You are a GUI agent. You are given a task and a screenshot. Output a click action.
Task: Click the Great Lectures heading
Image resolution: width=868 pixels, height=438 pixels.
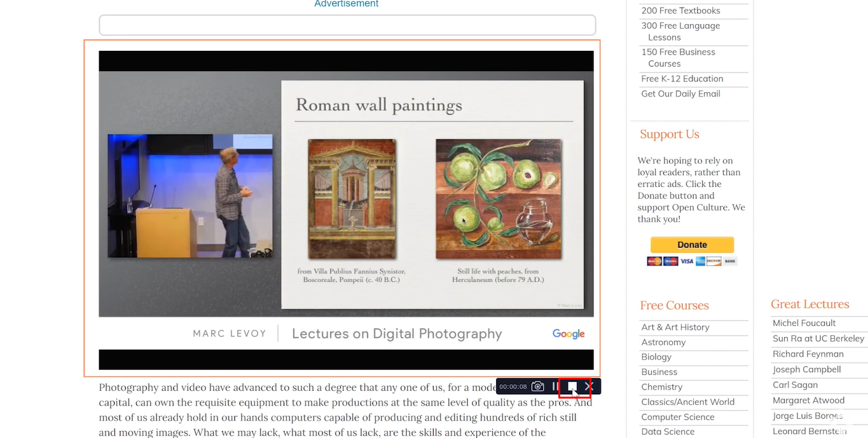coord(809,304)
